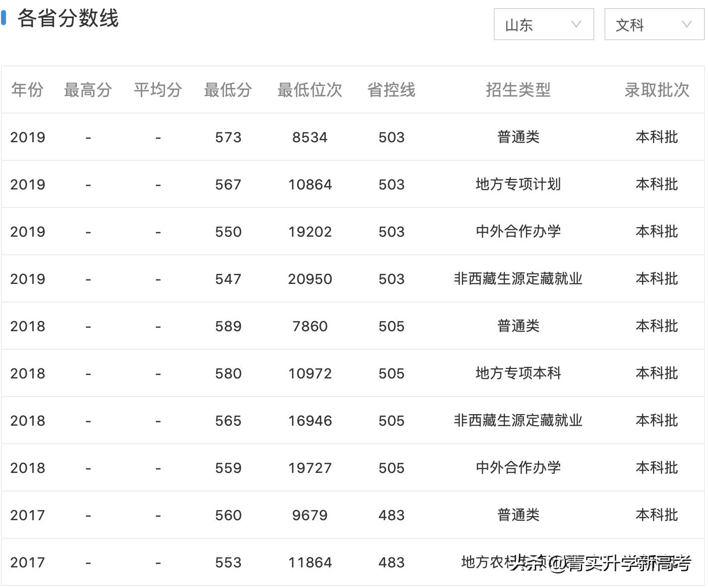Screen dimensions: 708x588
Task: Click the minimum score 573 cell
Action: (x=228, y=137)
